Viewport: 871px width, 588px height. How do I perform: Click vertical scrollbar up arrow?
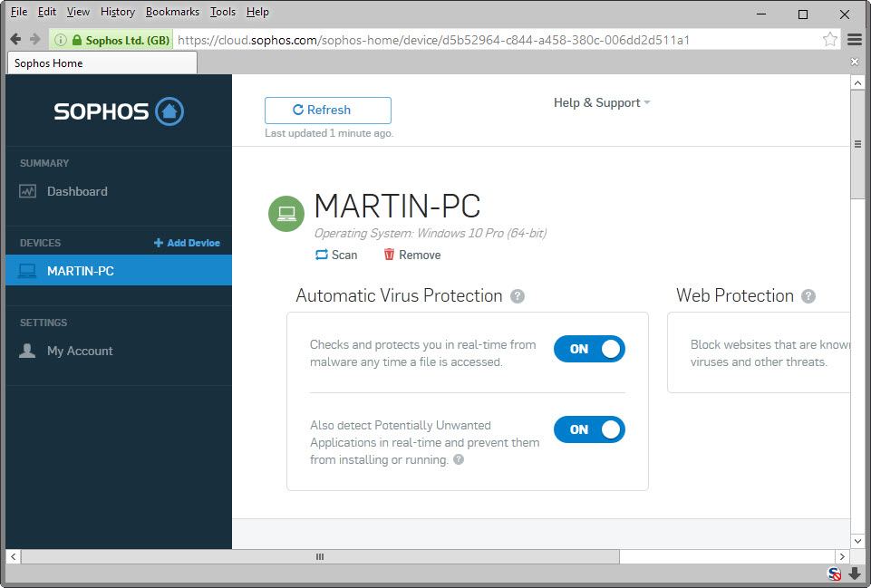coord(857,82)
